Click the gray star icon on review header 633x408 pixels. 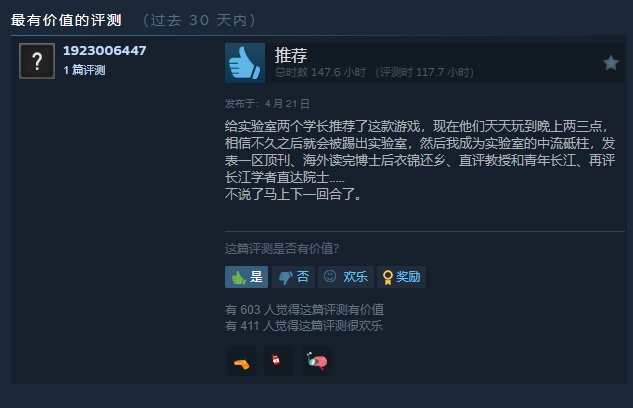(610, 63)
